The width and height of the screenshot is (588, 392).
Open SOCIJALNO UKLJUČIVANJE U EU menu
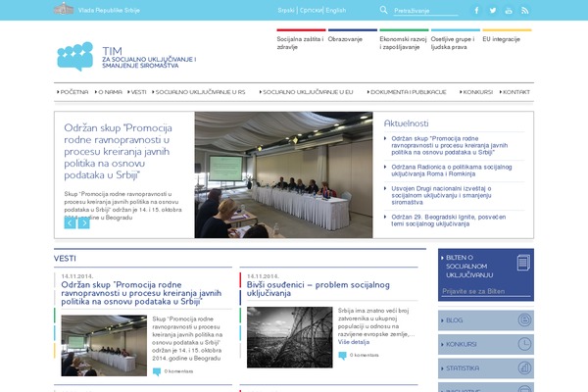[308, 92]
